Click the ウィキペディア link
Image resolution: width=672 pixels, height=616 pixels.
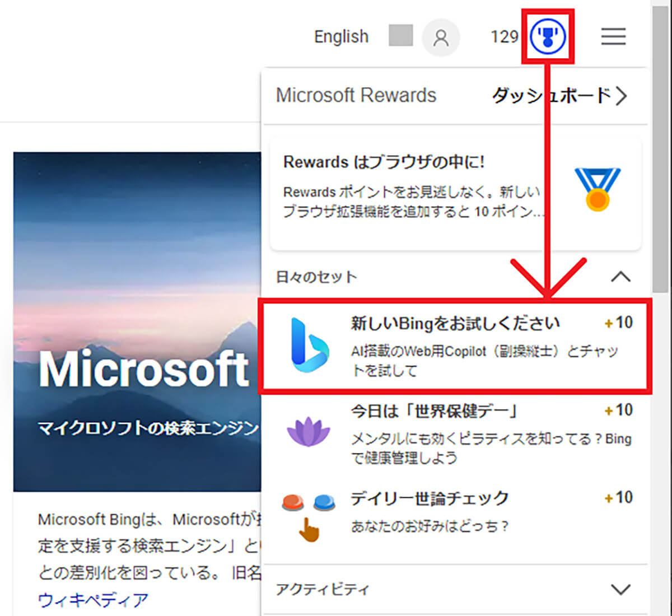coord(93,600)
